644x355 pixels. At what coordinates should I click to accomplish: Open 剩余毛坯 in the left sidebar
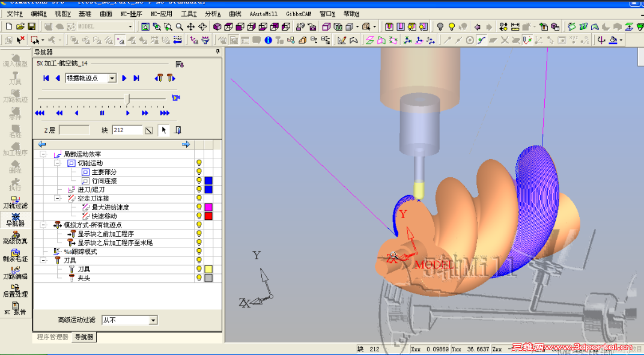[x=15, y=255]
